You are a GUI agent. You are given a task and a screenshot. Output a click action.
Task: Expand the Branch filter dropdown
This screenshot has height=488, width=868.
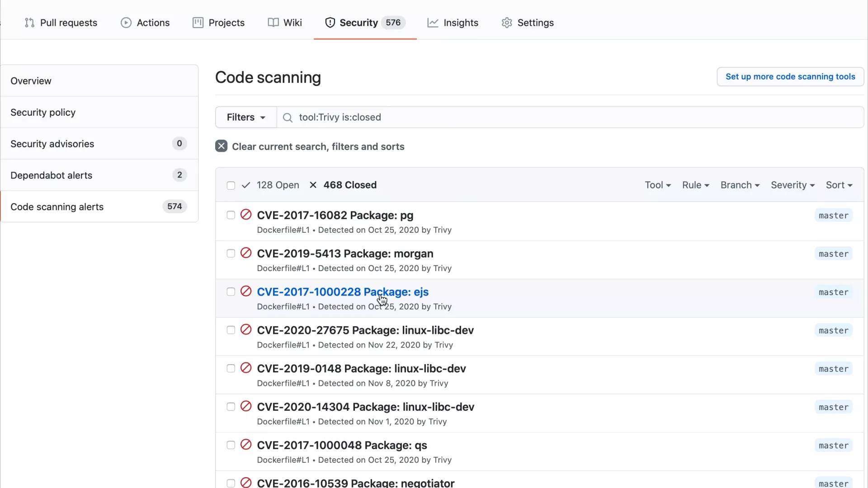pos(739,185)
